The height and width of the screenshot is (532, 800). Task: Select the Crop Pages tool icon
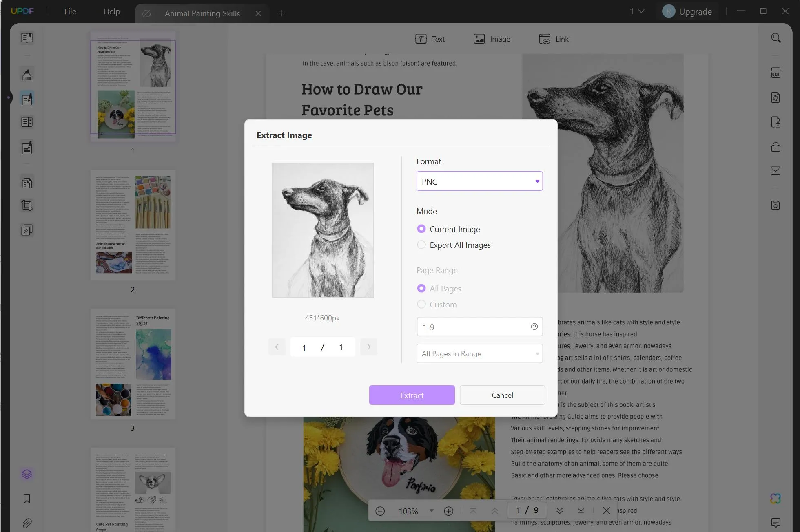click(27, 205)
